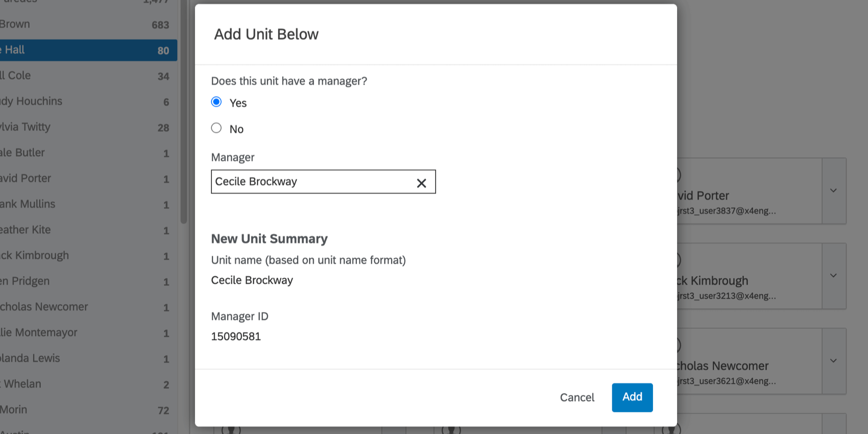868x434 pixels.
Task: Select the Yes radio button
Action: click(216, 102)
